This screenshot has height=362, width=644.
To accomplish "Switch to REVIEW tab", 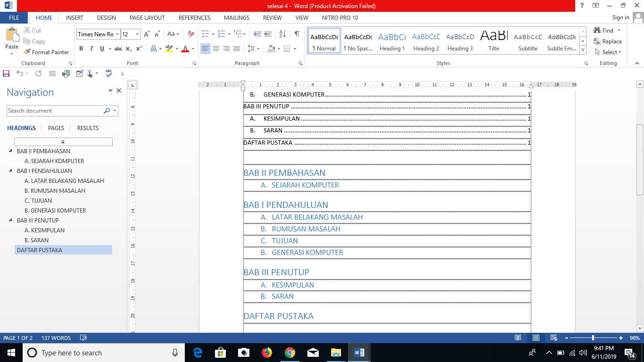I will (272, 18).
